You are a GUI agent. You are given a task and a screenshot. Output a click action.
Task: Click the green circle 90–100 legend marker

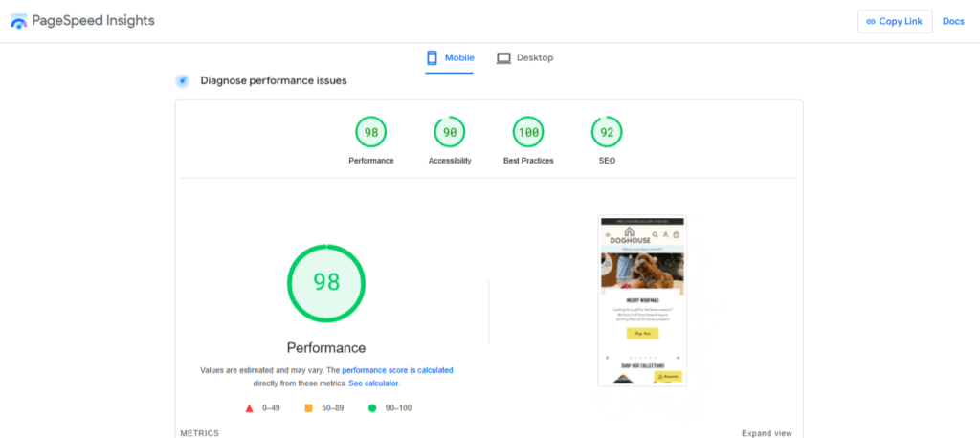coord(372,408)
